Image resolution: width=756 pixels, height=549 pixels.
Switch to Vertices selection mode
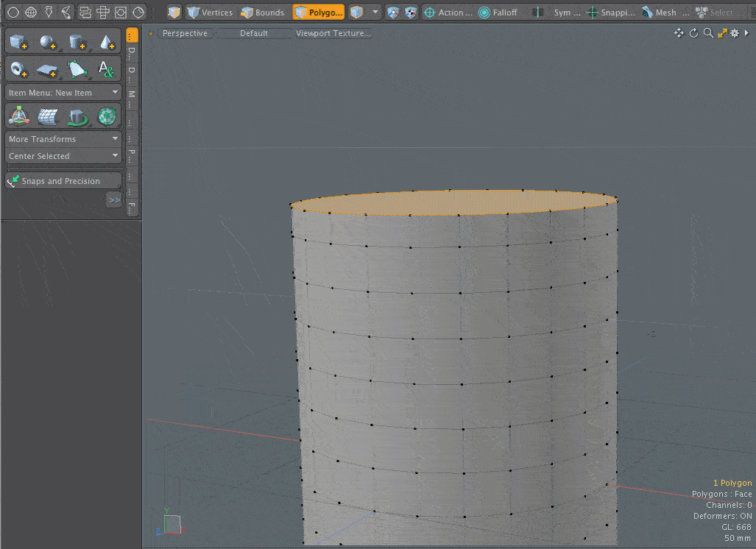click(209, 13)
